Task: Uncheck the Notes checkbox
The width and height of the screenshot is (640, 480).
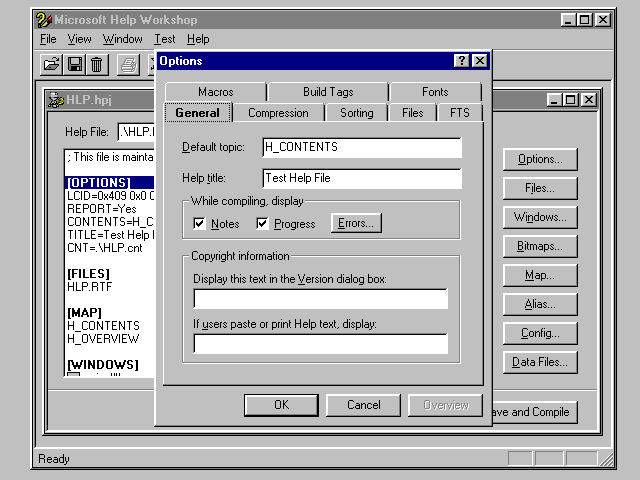Action: click(x=199, y=223)
